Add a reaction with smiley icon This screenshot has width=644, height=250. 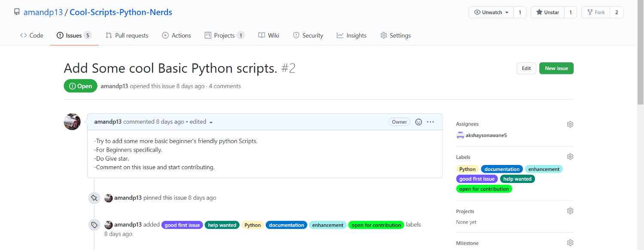point(419,122)
